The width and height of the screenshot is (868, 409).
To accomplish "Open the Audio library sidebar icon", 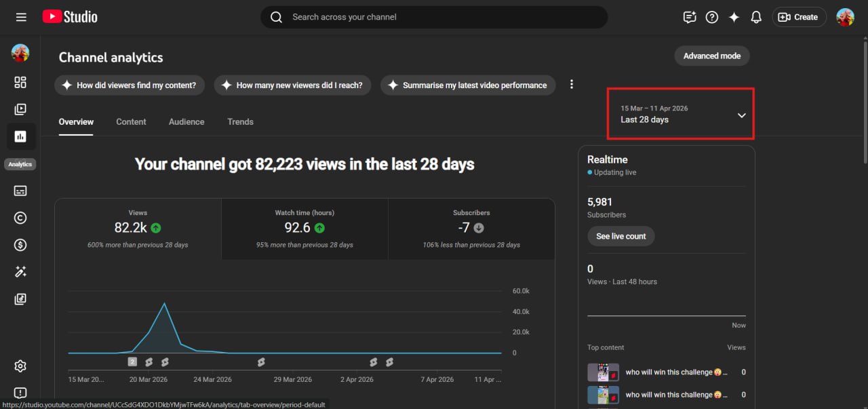I will 20,299.
